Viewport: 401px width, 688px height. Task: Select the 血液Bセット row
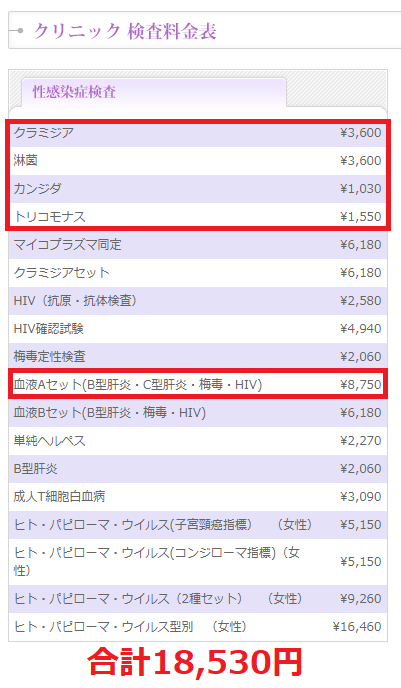pos(198,413)
